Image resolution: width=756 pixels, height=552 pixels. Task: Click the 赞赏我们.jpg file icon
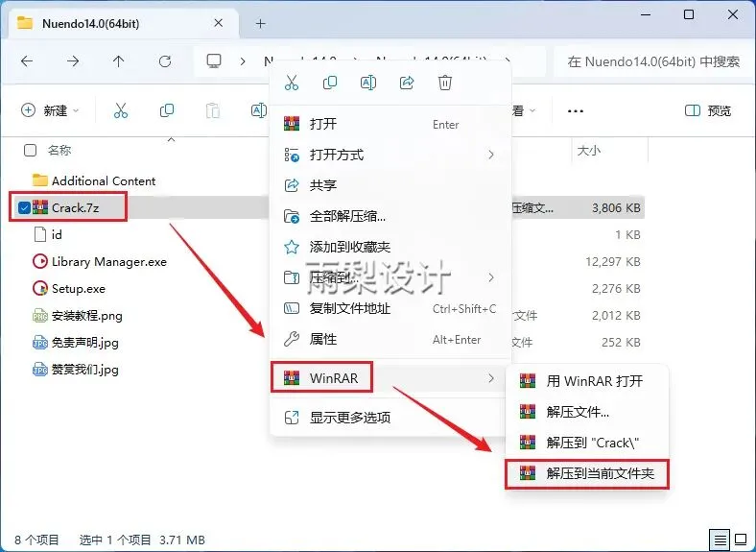tap(40, 370)
